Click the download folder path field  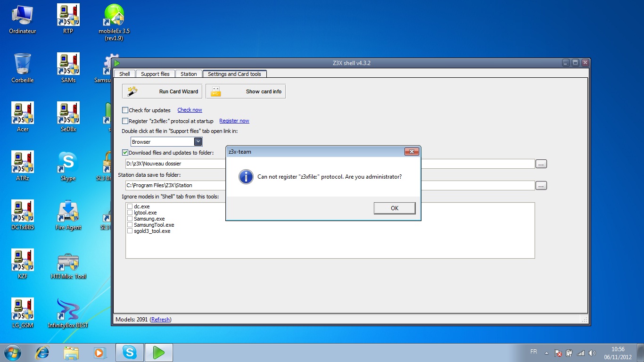(x=330, y=164)
